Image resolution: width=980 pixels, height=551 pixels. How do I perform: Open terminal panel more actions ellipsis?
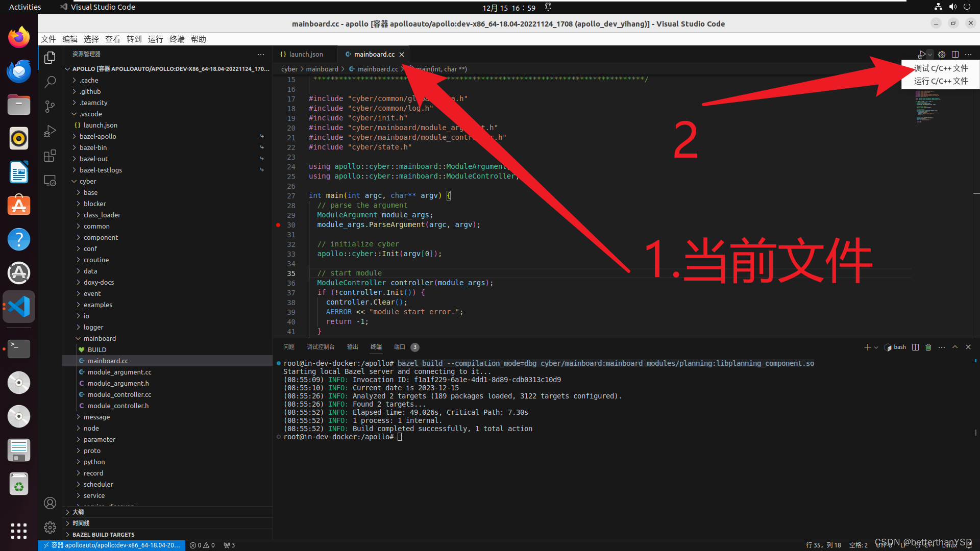(x=942, y=347)
